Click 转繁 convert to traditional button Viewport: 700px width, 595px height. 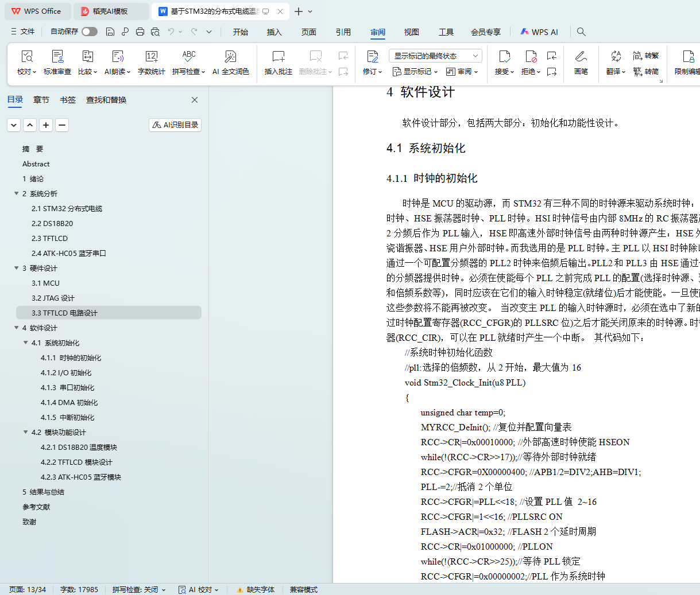(646, 56)
